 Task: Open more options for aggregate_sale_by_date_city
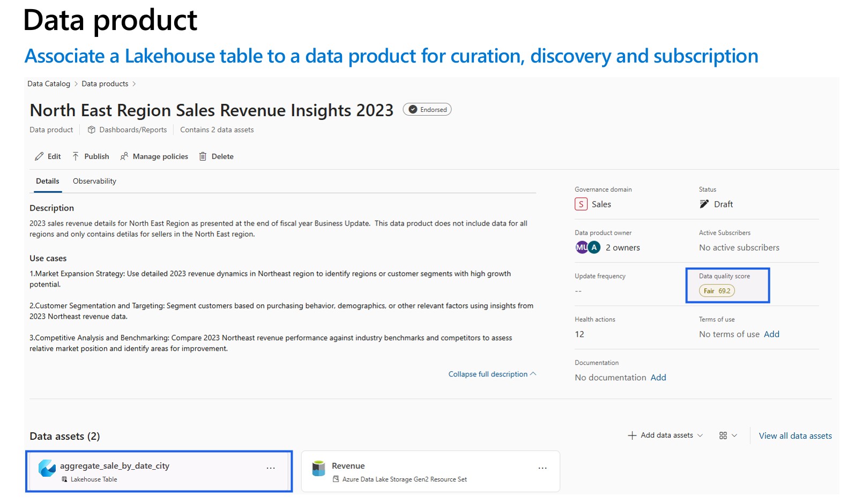click(x=271, y=468)
